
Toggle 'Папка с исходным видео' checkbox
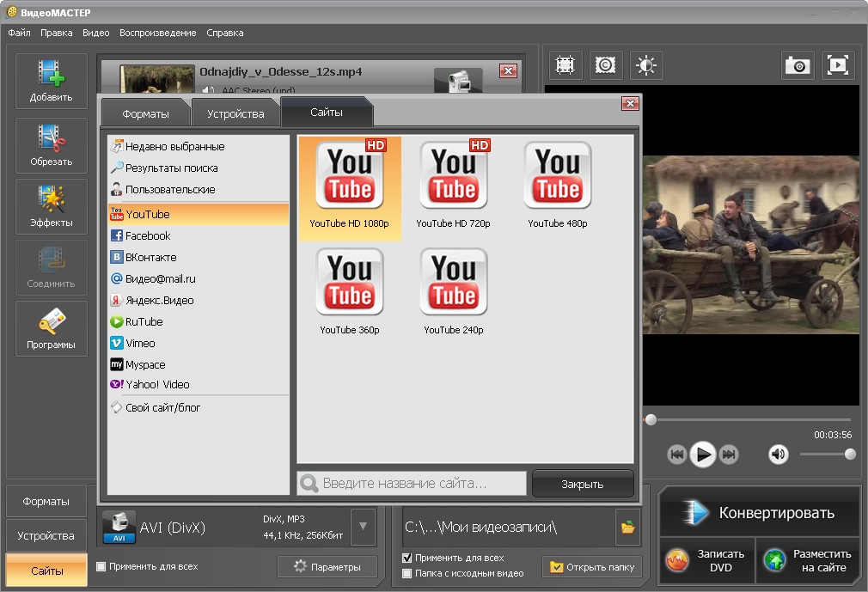(x=407, y=573)
